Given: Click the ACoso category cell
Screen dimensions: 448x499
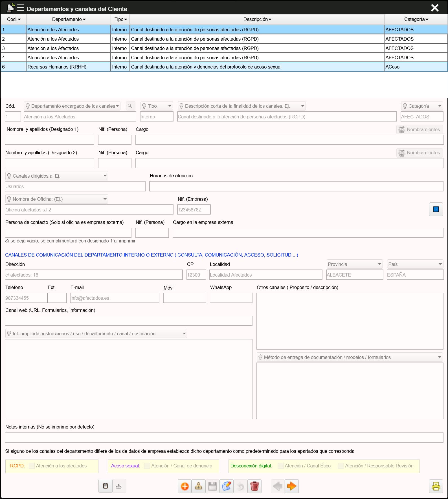Looking at the screenshot, I should 416,67.
